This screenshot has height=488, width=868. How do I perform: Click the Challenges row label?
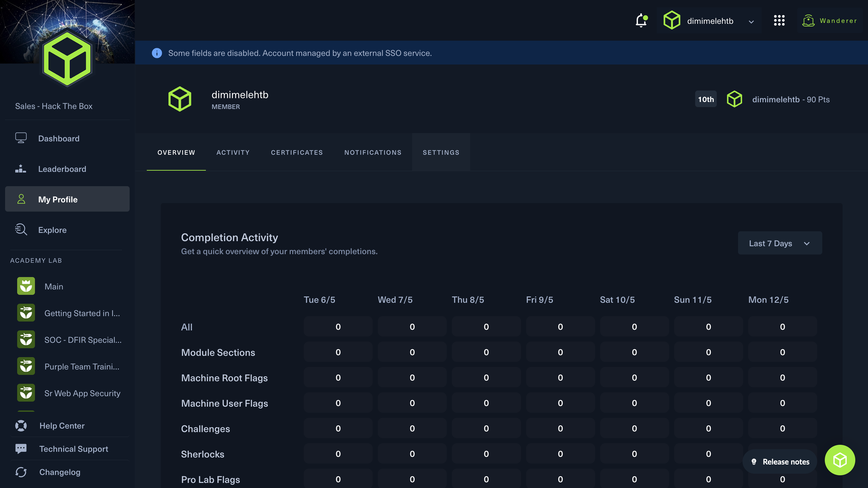coord(206,428)
